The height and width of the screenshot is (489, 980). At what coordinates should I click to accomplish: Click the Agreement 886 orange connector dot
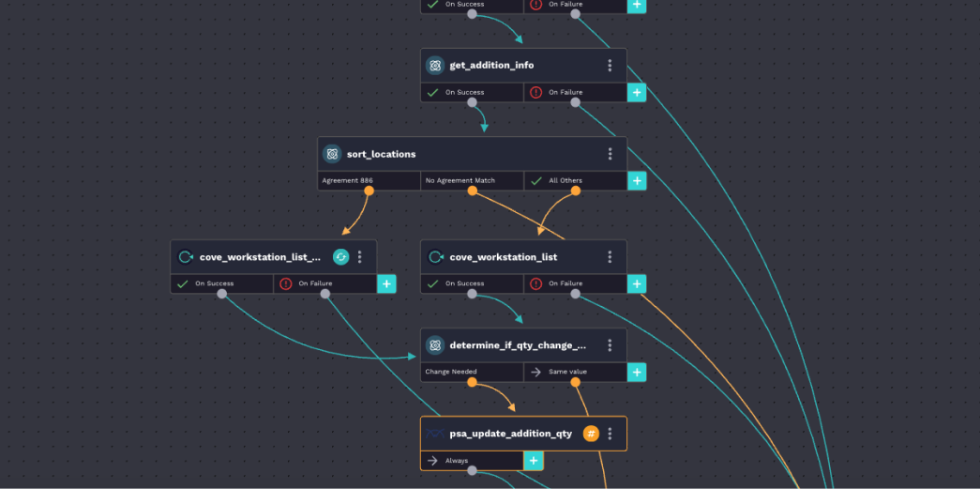click(x=369, y=191)
